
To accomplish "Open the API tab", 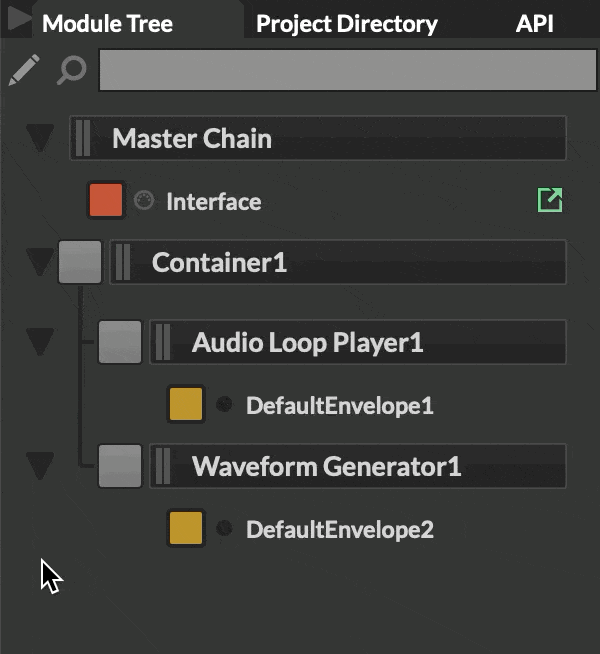I will click(535, 23).
